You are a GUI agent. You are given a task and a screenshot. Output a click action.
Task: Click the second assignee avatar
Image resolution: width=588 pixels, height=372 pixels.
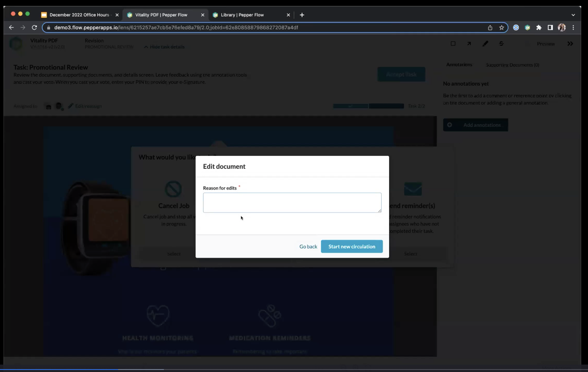pos(59,106)
